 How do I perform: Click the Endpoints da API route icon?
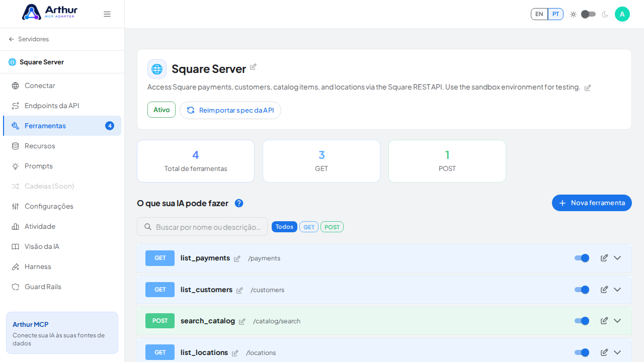click(x=16, y=106)
